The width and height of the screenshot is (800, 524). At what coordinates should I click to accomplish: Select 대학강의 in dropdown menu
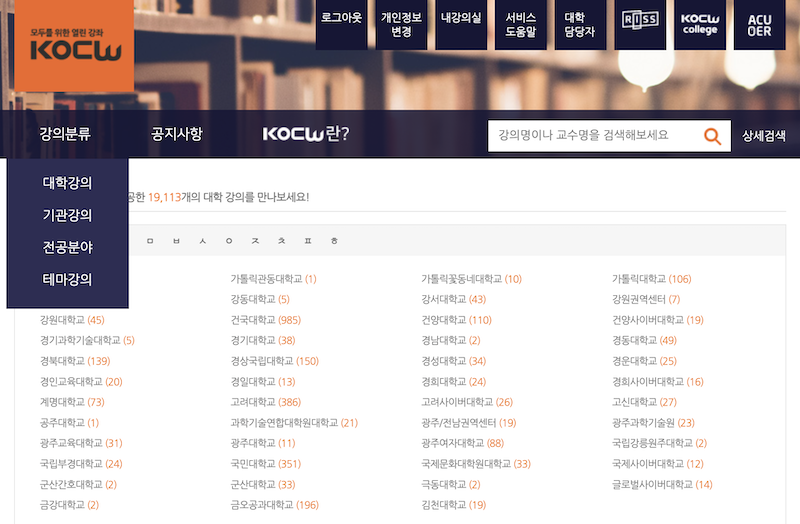coord(67,183)
